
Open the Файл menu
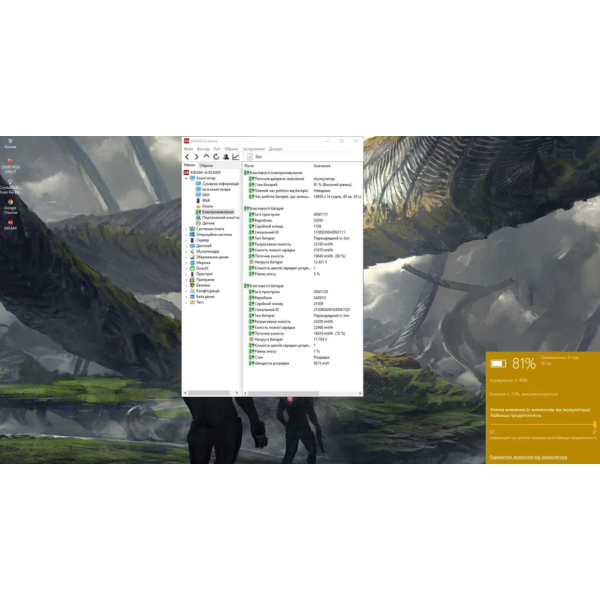point(188,149)
